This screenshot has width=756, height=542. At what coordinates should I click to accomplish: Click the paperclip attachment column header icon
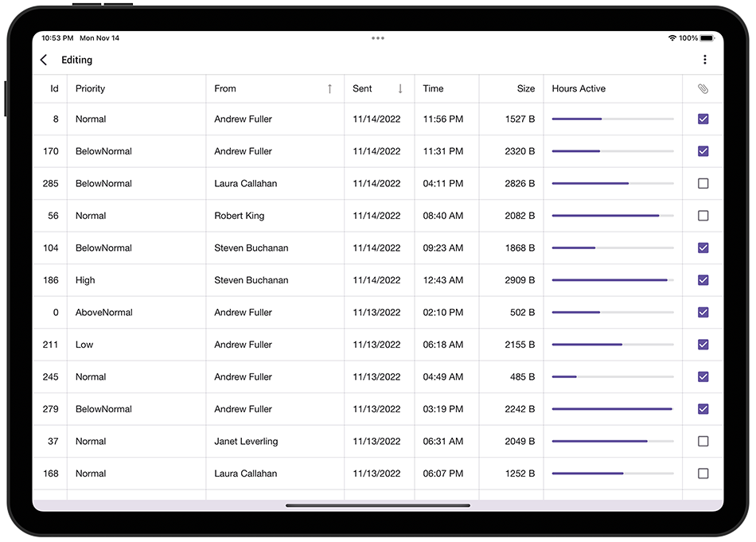(x=703, y=88)
